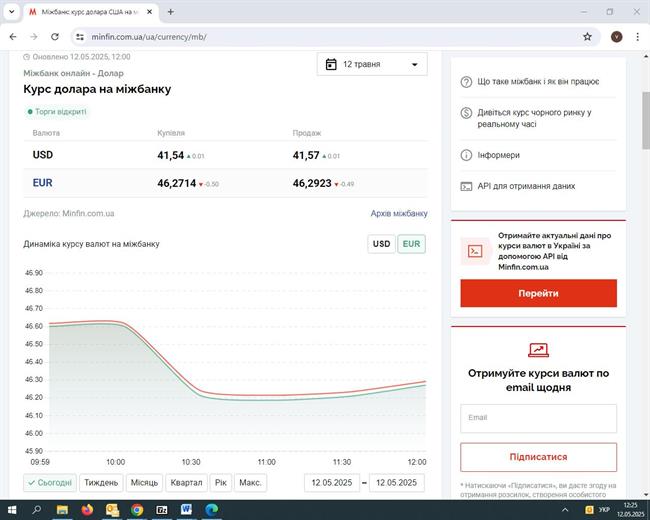Click the red Перейти button
Screen dimensions: 650x520
[x=538, y=293]
